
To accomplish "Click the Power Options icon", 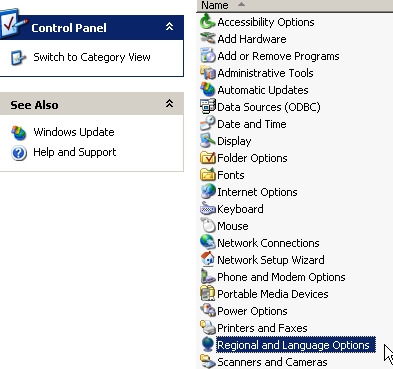I will click(x=208, y=311).
